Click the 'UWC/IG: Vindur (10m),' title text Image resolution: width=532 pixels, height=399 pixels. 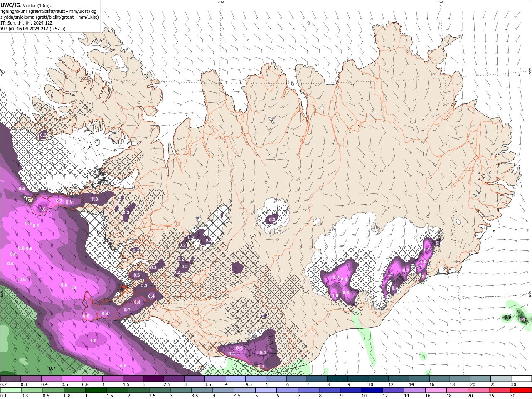pyautogui.click(x=26, y=5)
